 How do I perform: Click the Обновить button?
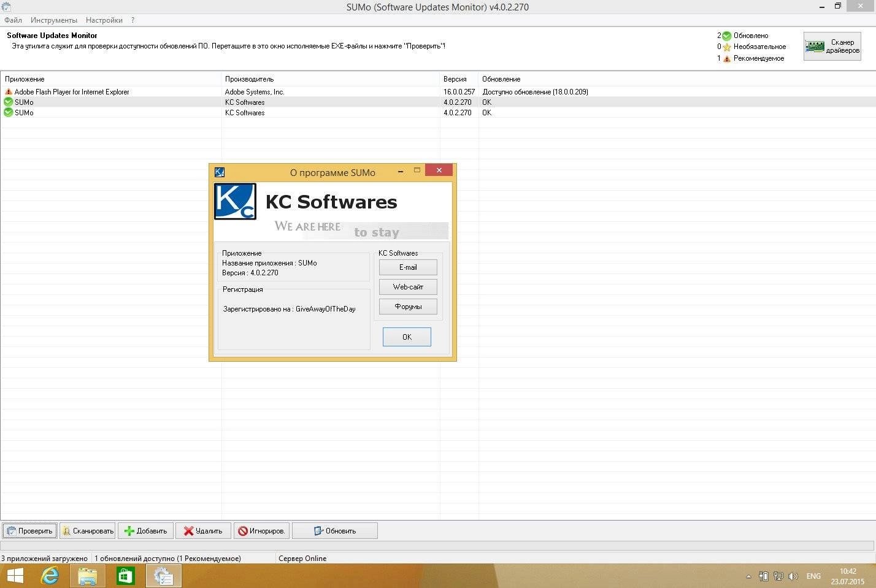pyautogui.click(x=335, y=531)
